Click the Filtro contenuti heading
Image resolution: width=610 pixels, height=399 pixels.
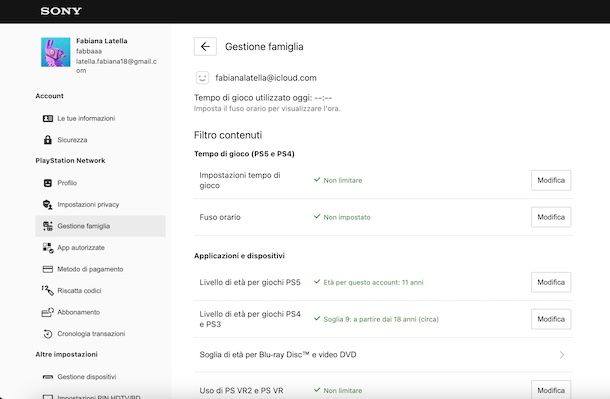(x=228, y=135)
